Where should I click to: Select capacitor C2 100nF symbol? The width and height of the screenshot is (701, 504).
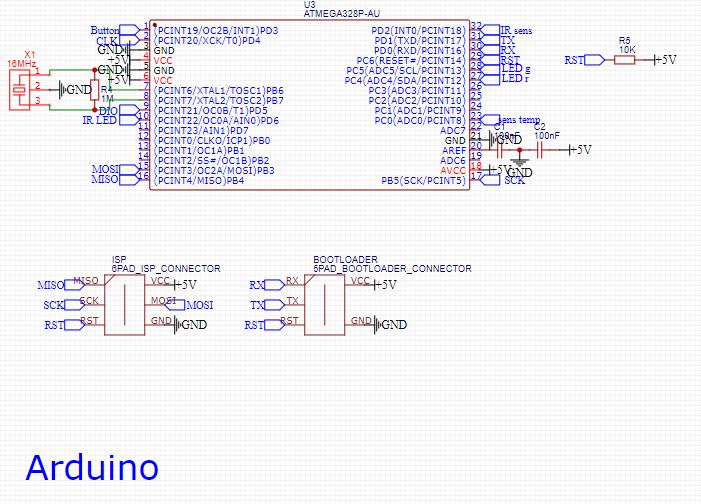(539, 150)
